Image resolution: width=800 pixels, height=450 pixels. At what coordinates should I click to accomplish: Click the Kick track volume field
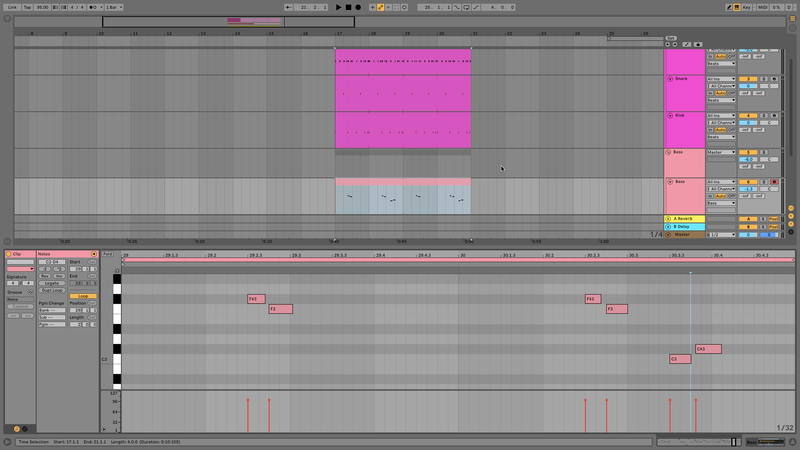(748, 123)
